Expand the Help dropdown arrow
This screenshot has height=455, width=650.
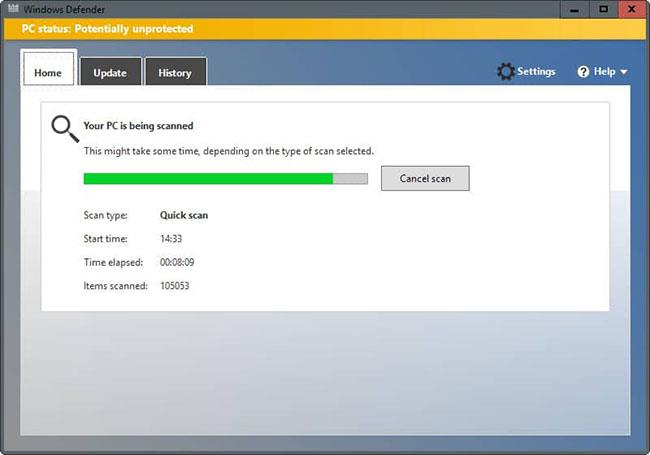click(x=623, y=72)
